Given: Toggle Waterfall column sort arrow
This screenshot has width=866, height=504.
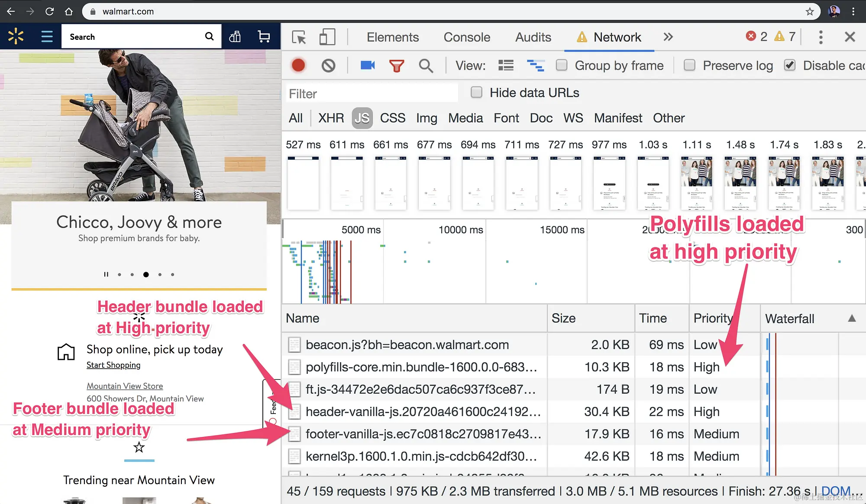Looking at the screenshot, I should click(x=852, y=318).
